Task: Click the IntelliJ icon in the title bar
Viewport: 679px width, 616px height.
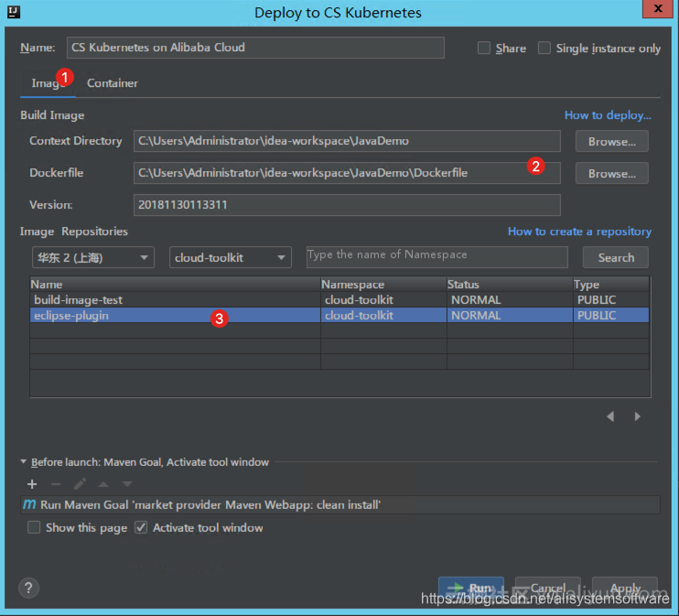Action: click(x=14, y=12)
